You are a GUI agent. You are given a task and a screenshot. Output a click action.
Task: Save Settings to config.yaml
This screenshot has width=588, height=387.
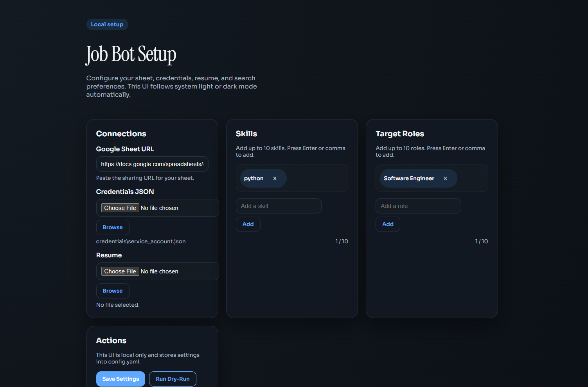[120, 379]
